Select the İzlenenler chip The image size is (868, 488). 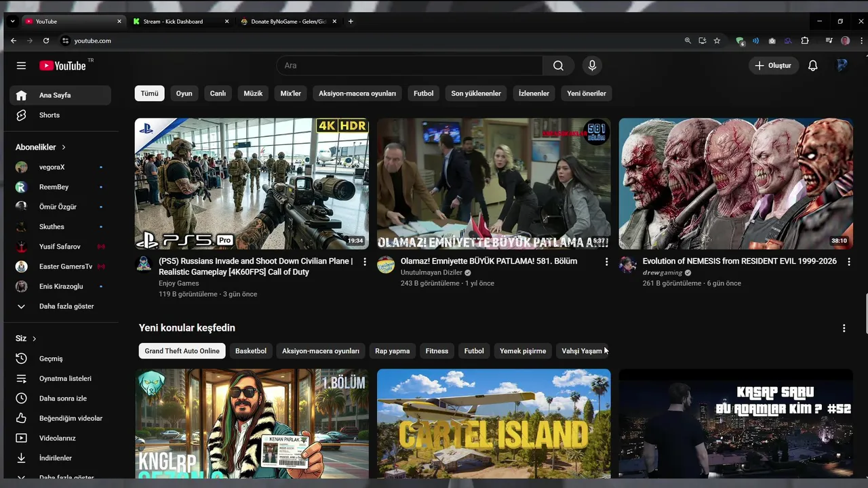tap(534, 94)
